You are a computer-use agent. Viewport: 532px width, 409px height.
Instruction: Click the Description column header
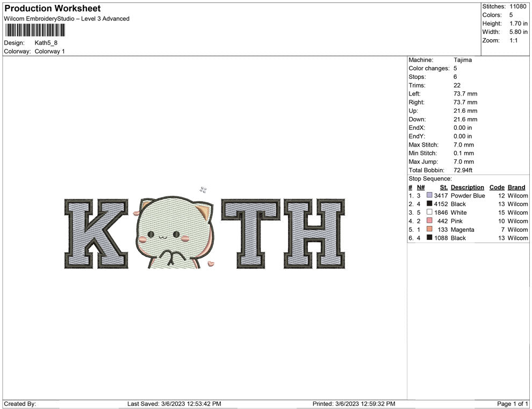click(x=467, y=187)
